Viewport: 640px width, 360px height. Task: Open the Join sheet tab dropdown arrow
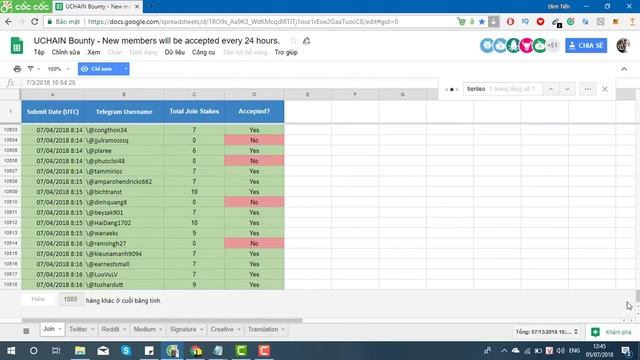point(60,329)
